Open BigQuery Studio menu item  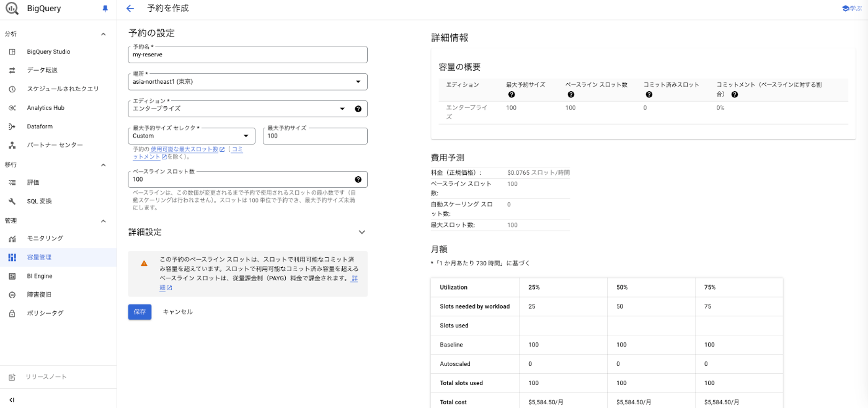[x=58, y=51]
